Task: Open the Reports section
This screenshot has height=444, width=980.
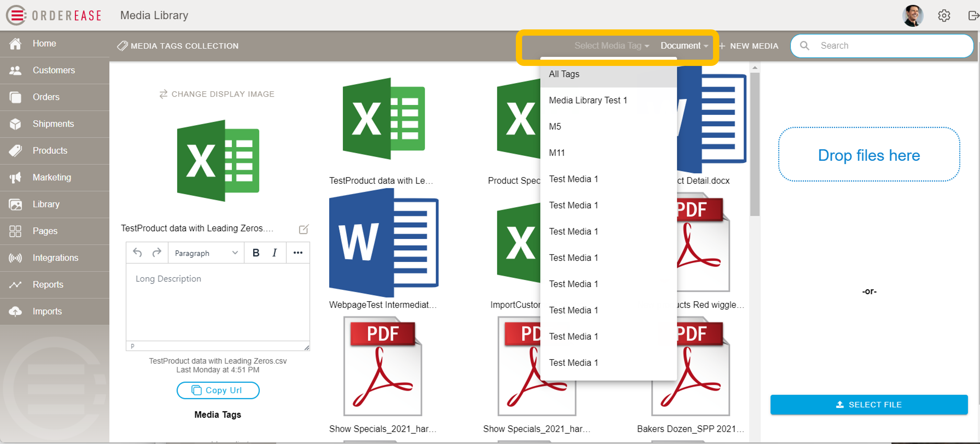Action: coord(48,284)
